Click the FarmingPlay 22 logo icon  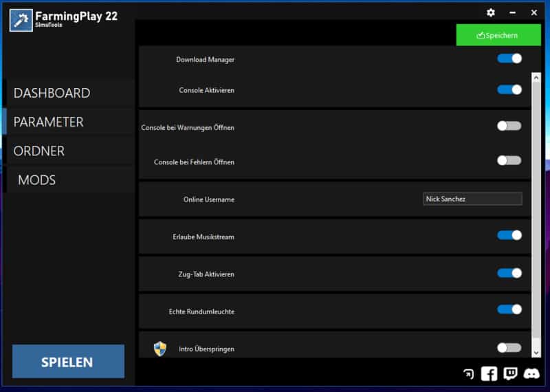click(x=21, y=19)
